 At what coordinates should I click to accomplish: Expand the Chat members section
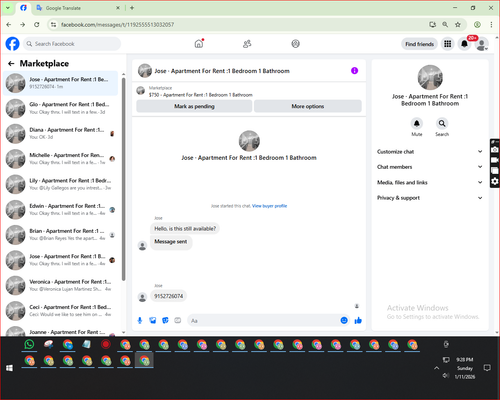point(430,167)
